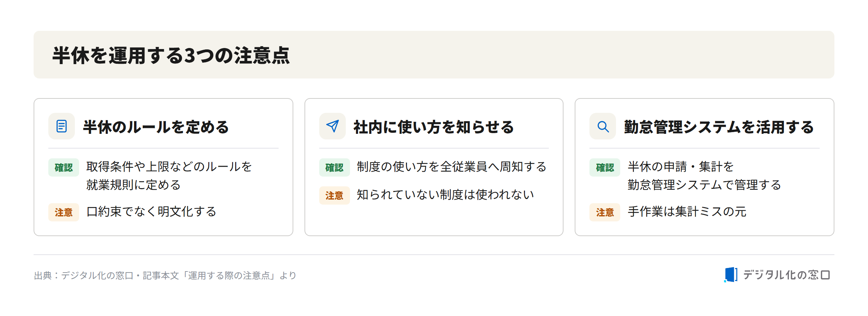
Task: Select the heading 社内に使い方を知らせる
Action: pyautogui.click(x=434, y=127)
